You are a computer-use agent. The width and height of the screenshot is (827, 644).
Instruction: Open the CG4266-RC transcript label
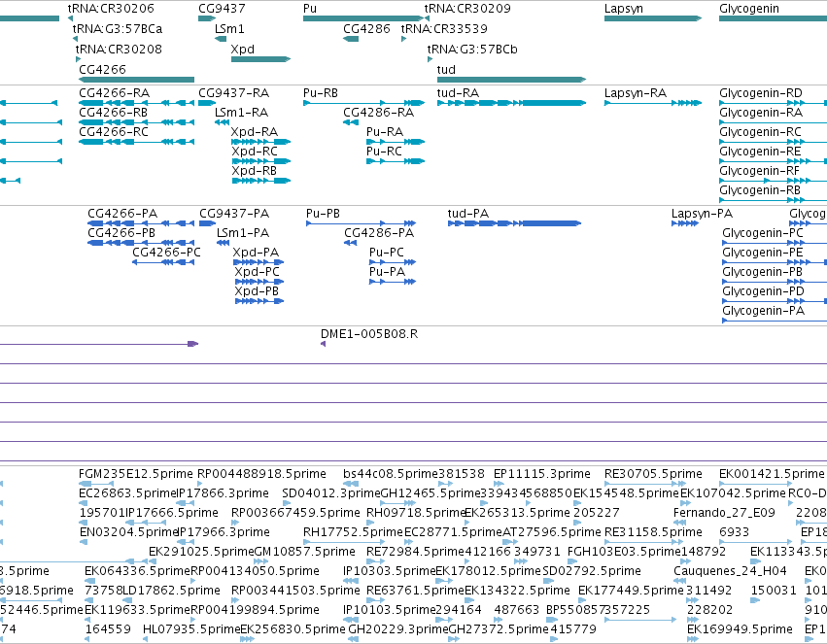(x=114, y=132)
